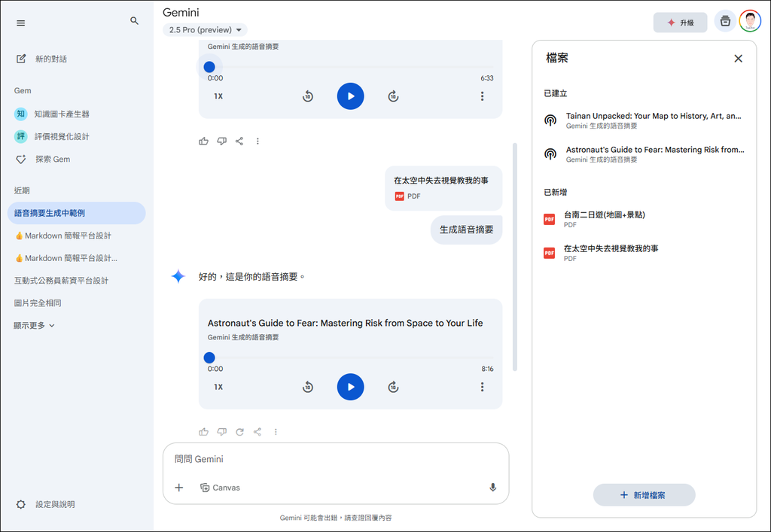Click 探索 Gem
Screen dimensions: 771x532
click(x=43, y=160)
